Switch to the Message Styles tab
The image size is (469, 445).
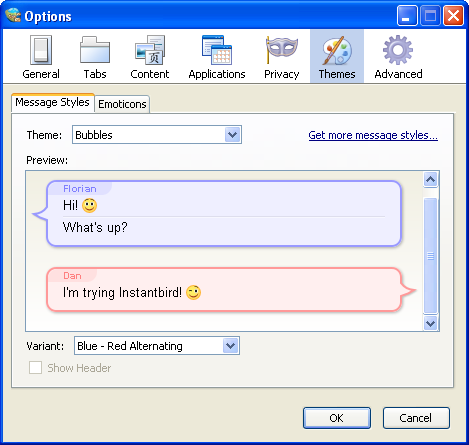[53, 102]
